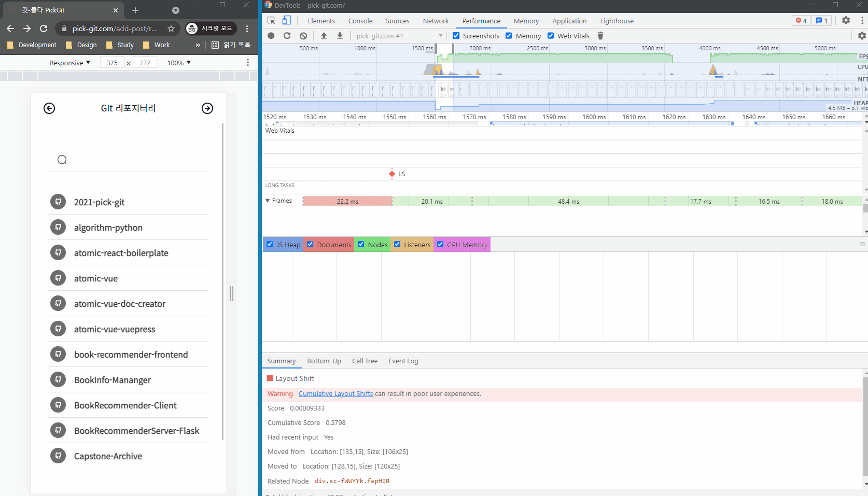Open the tab search dropdown arrow

(176, 10)
